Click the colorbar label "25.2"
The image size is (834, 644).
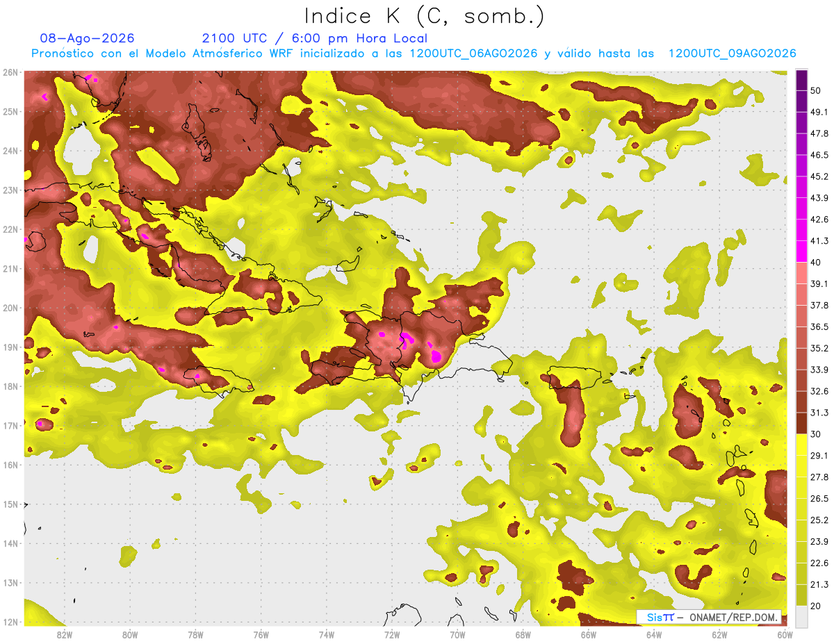click(819, 520)
